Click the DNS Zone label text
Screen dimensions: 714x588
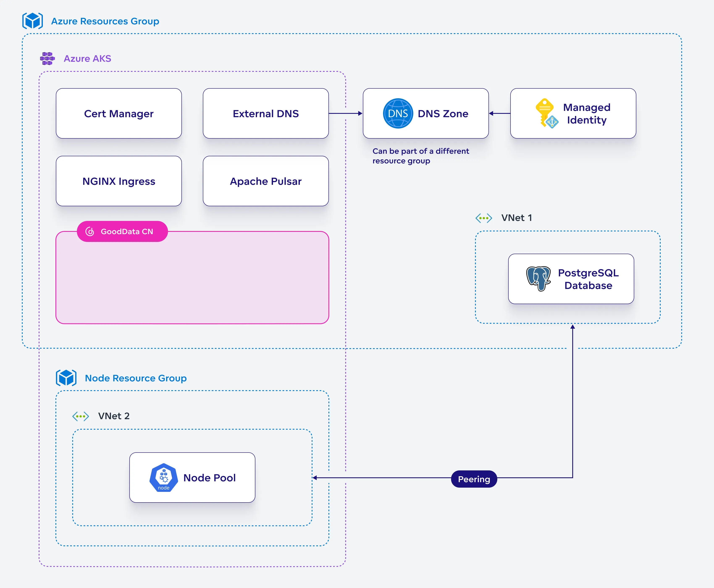pyautogui.click(x=443, y=114)
